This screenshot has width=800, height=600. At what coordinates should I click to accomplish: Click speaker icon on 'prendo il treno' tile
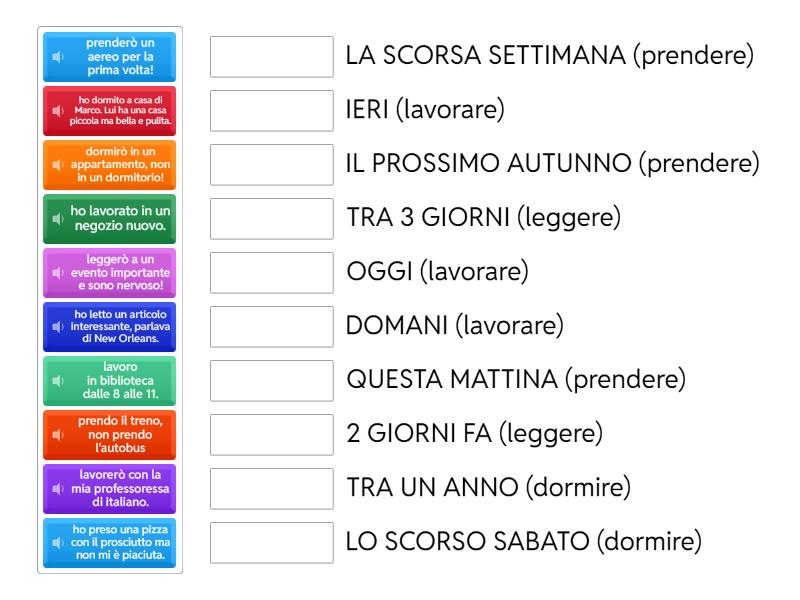tap(57, 435)
